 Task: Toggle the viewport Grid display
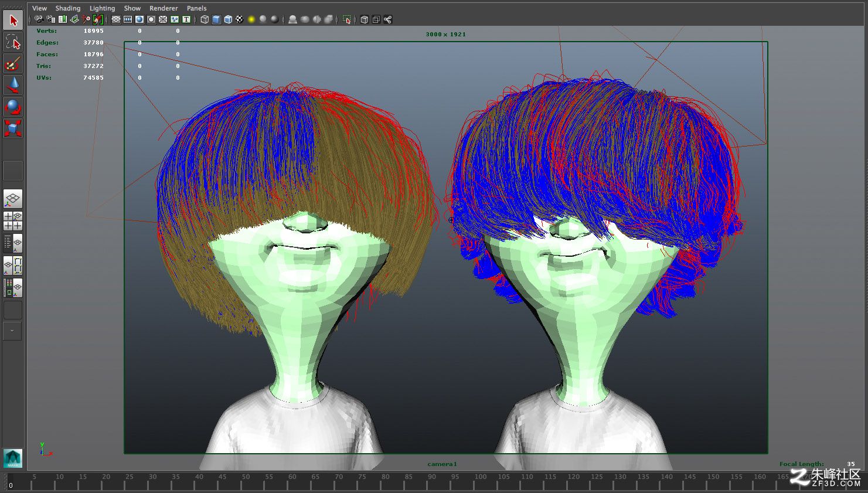click(116, 19)
